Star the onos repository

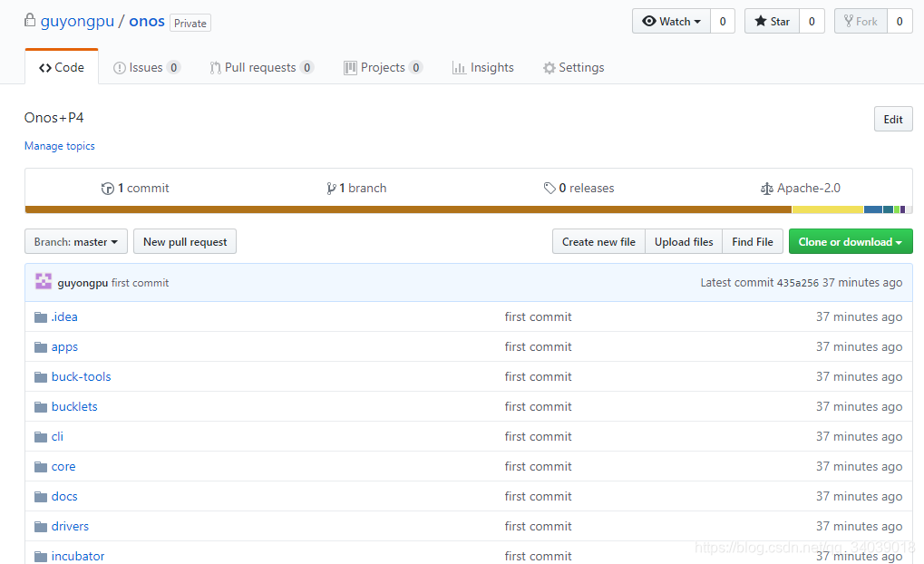772,21
